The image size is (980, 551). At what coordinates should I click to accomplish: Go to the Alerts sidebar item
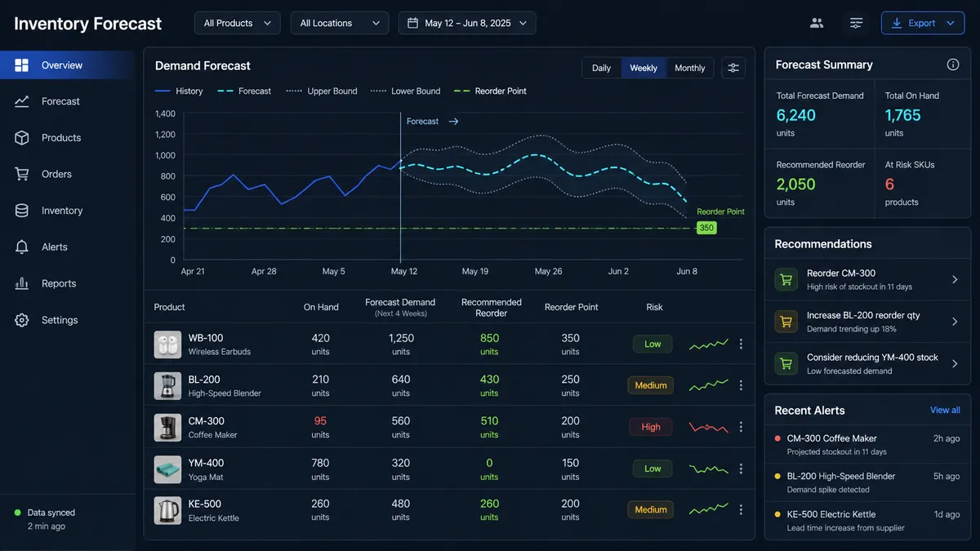click(67, 247)
